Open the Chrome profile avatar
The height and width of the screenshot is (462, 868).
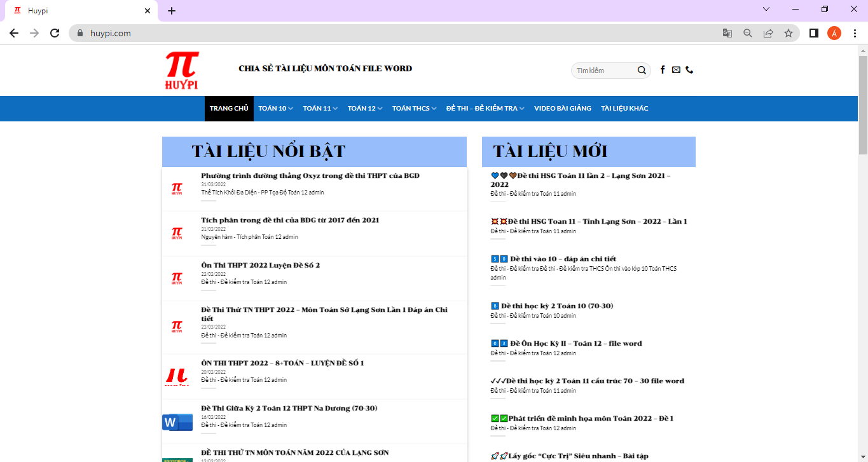834,33
